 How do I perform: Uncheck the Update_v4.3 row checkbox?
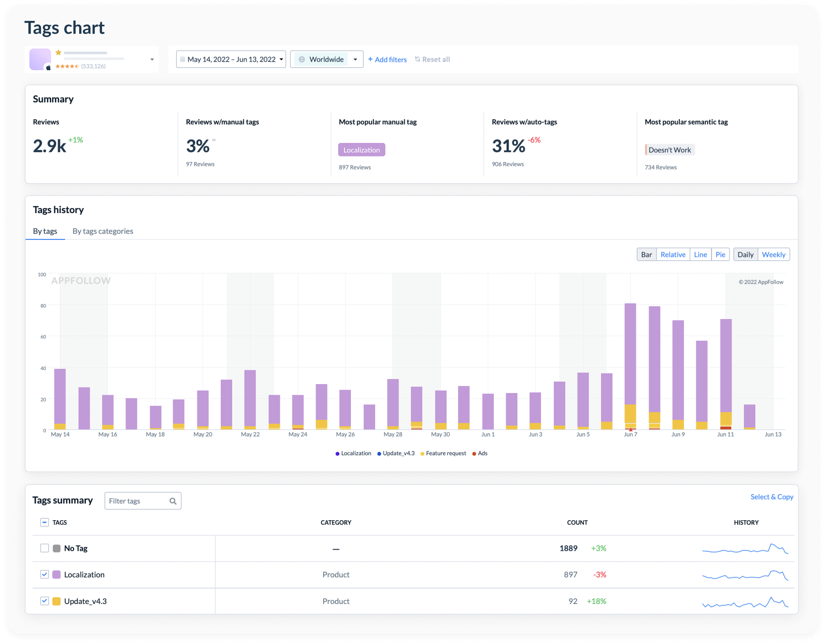(44, 601)
